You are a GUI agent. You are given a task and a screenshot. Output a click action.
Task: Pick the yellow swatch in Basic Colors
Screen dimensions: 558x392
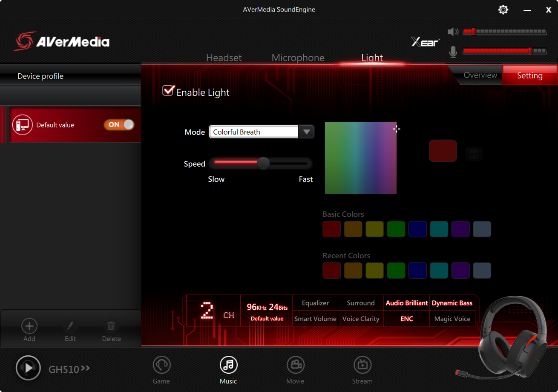[374, 229]
